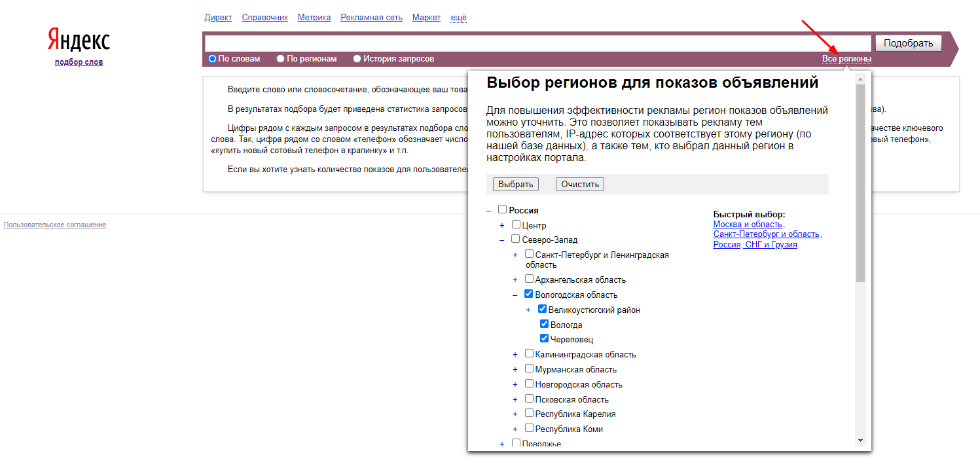Click the Подобрать button
The image size is (980, 470).
(908, 43)
